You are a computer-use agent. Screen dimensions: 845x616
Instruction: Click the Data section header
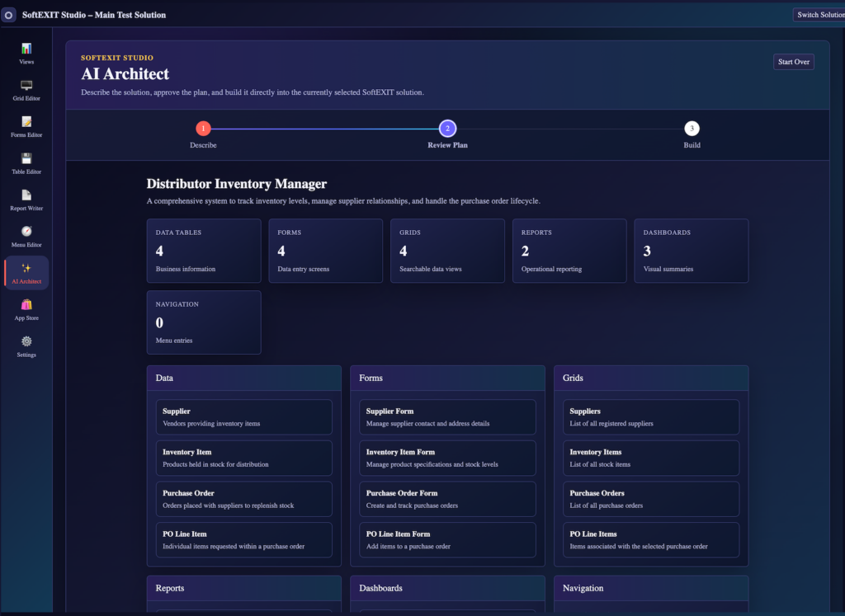pos(244,378)
